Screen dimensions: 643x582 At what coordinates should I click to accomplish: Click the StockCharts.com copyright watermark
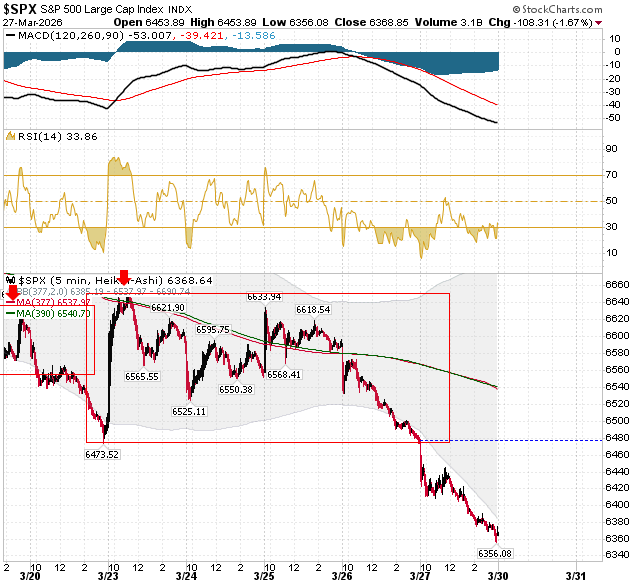[557, 9]
